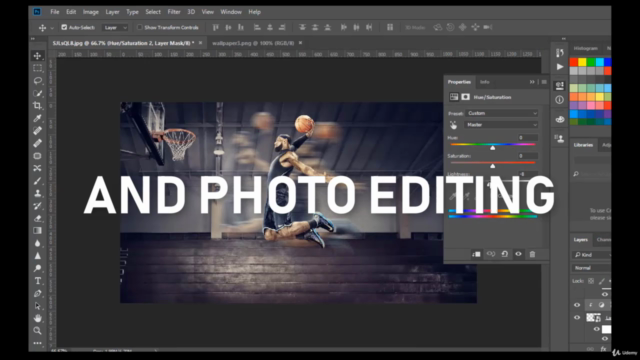
Task: Click Align top edges in options bar
Action: [216, 27]
